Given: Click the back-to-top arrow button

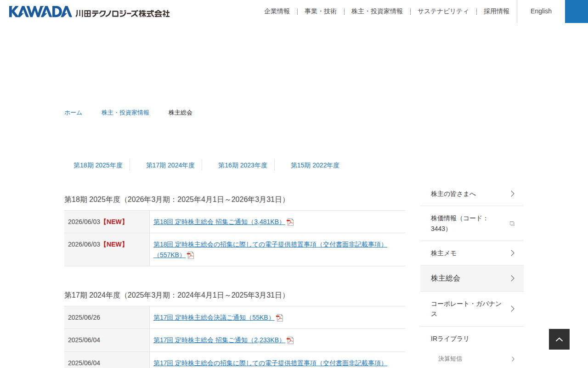Looking at the screenshot, I should [559, 339].
